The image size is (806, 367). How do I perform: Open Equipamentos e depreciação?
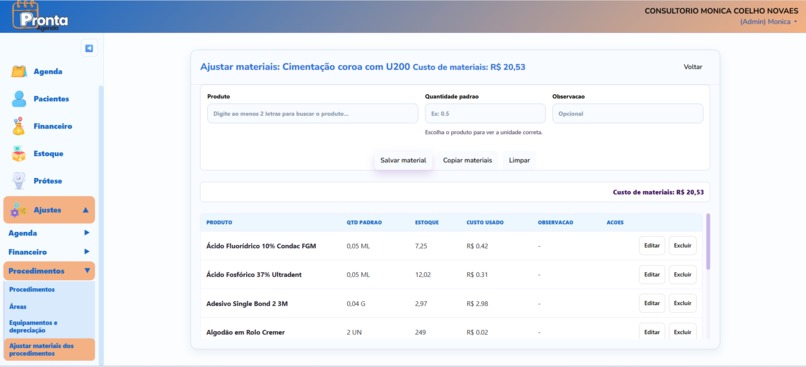tap(33, 326)
